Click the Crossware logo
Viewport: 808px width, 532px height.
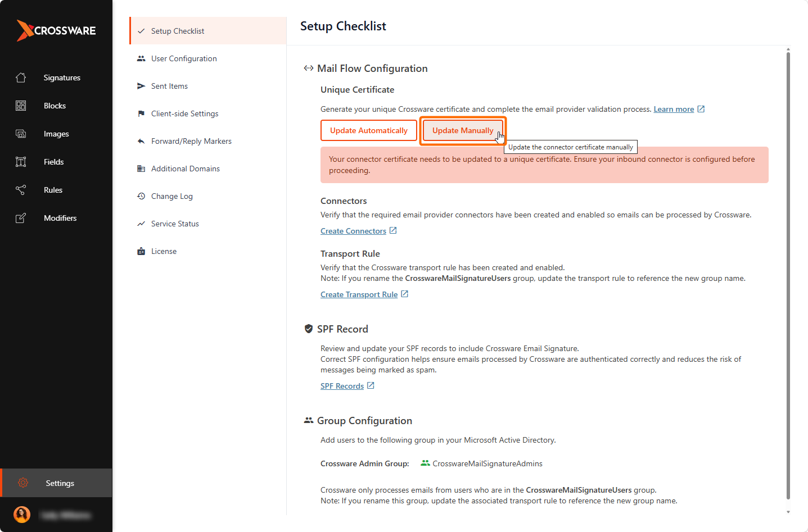click(56, 30)
